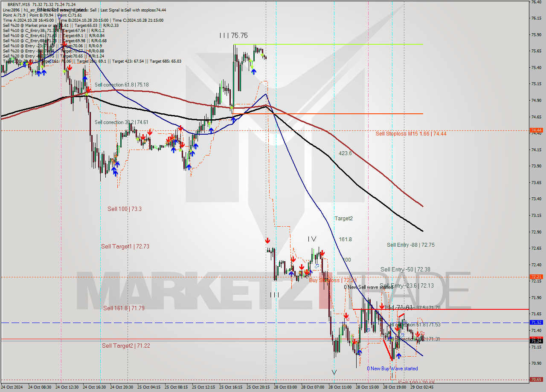
Task: Click the 'I V' wave label
Action: (x=312, y=239)
